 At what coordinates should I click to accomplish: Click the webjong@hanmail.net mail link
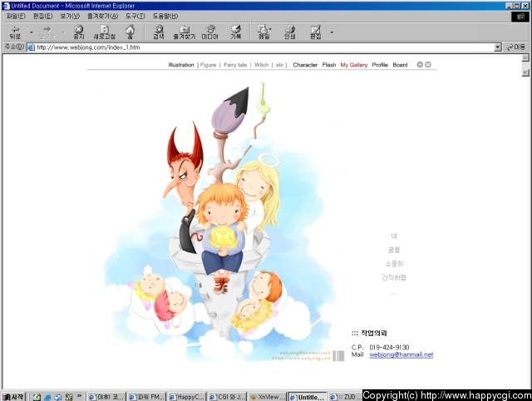401,354
